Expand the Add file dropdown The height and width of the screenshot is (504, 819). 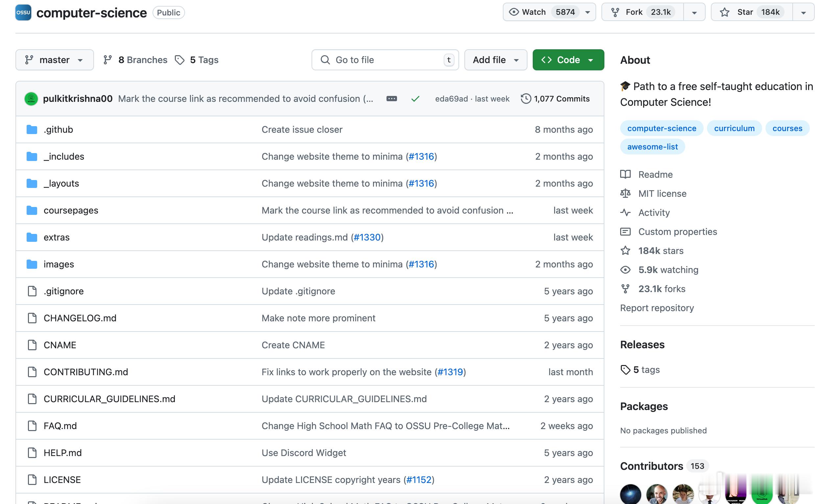tap(495, 60)
